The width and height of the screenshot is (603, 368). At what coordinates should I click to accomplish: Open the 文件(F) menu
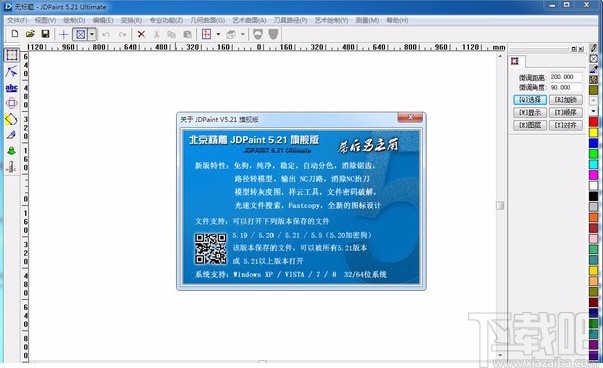17,20
